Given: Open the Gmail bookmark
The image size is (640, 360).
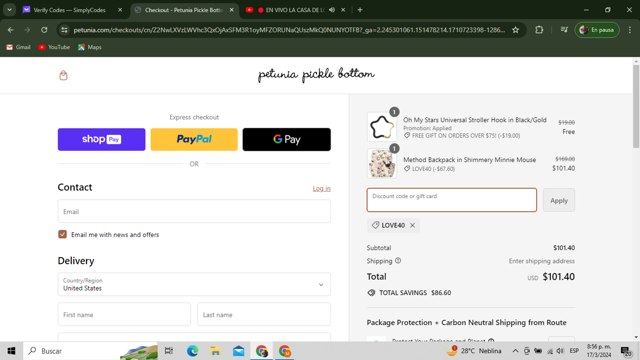Looking at the screenshot, I should click(18, 47).
